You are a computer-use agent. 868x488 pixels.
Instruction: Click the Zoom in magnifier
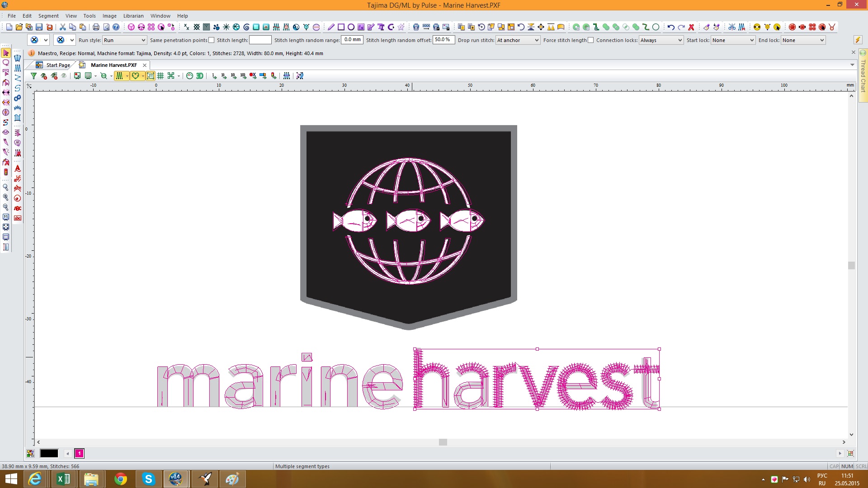(6, 197)
